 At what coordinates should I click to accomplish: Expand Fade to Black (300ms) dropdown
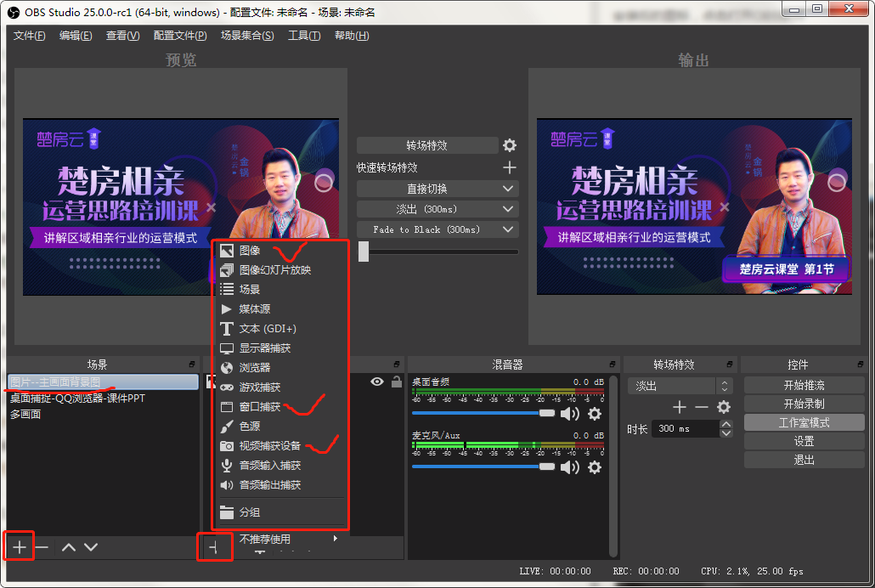(508, 229)
